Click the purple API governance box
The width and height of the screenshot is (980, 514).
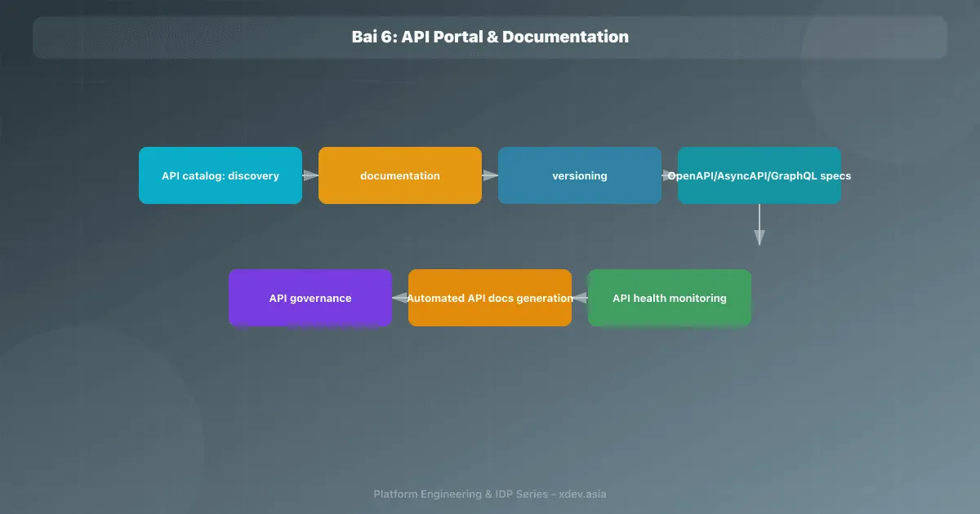[310, 298]
